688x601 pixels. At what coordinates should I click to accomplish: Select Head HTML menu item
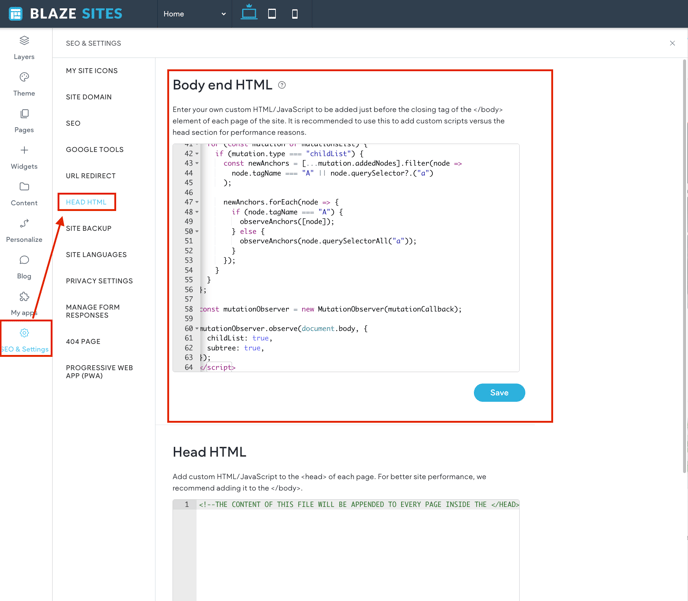tap(86, 202)
